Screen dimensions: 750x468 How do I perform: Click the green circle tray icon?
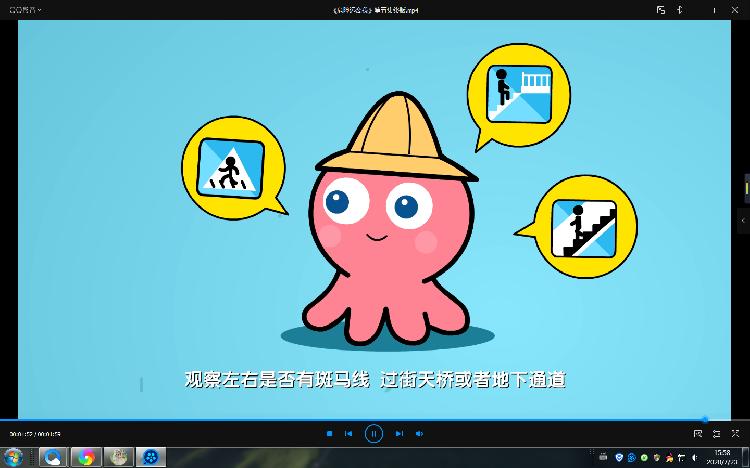tap(644, 457)
